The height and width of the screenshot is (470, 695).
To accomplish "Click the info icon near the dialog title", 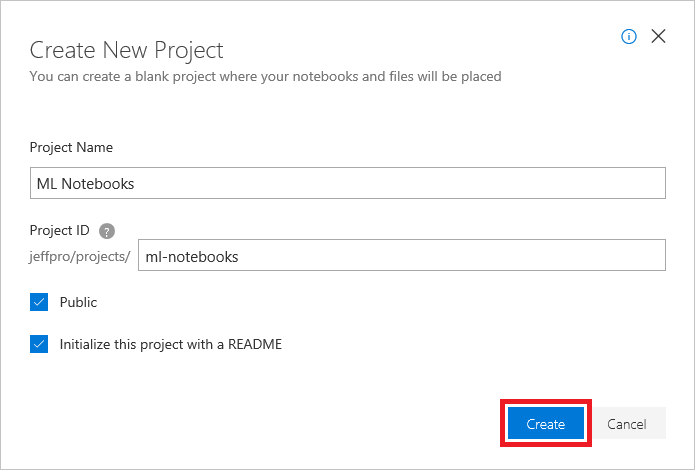I will pos(629,37).
